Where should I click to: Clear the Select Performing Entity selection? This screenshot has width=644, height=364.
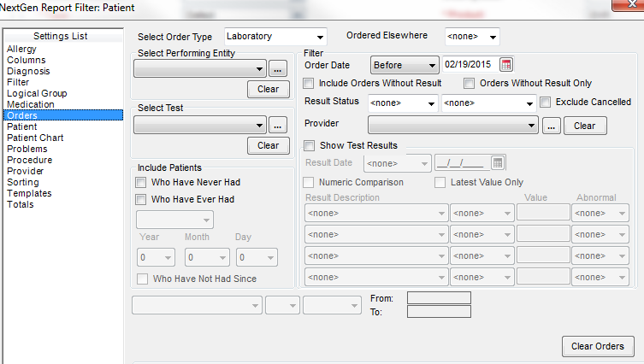(x=269, y=89)
